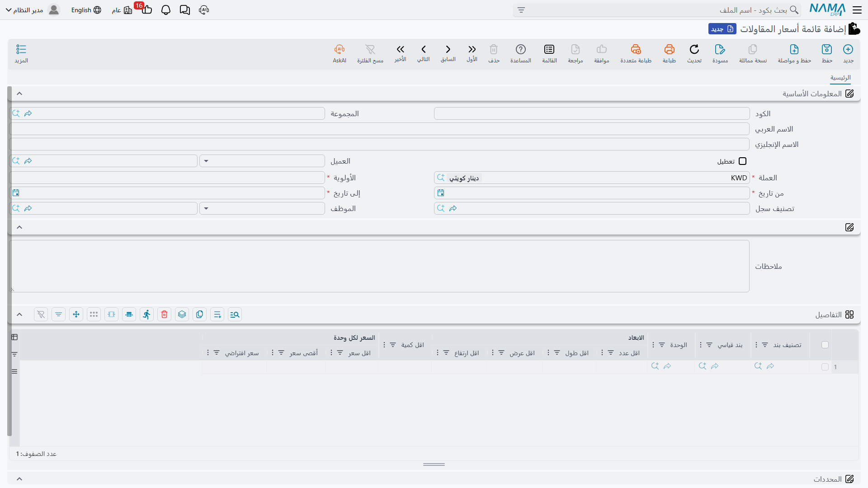Click delete row icon in details toolbar

pos(165,314)
